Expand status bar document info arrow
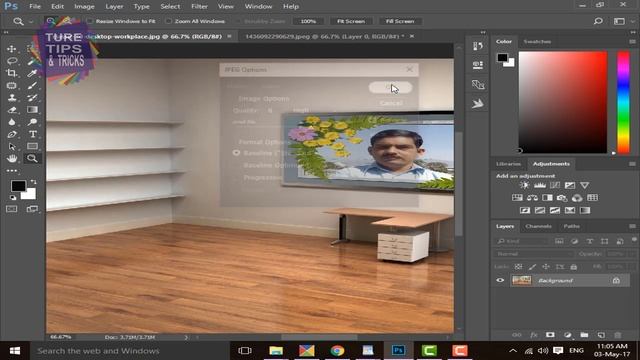The width and height of the screenshot is (640, 360). click(x=186, y=337)
